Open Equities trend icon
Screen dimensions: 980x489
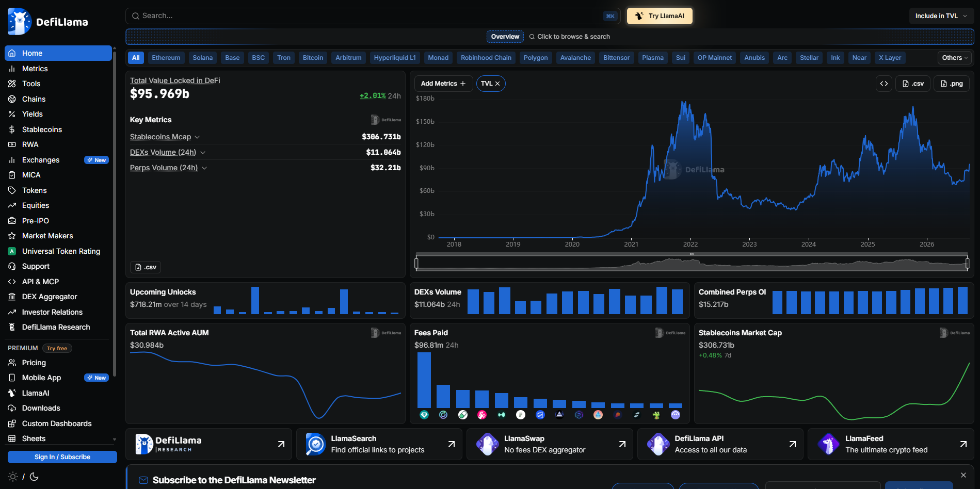(x=12, y=205)
